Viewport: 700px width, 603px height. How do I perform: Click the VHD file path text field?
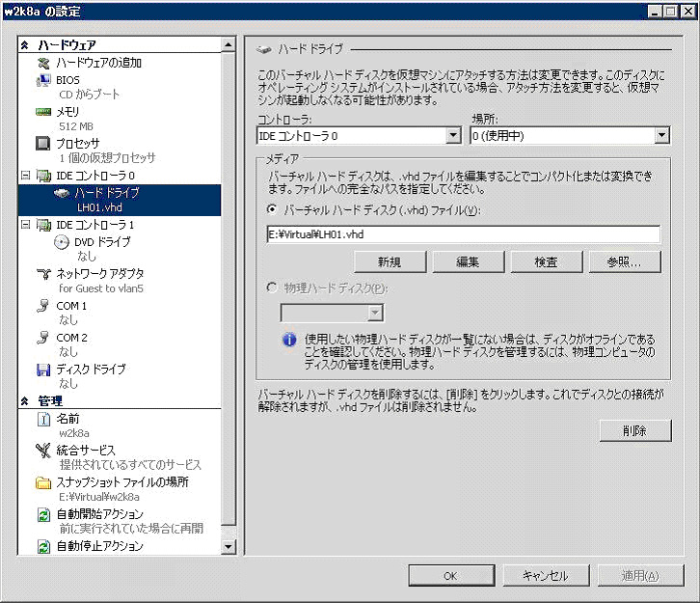coord(463,233)
